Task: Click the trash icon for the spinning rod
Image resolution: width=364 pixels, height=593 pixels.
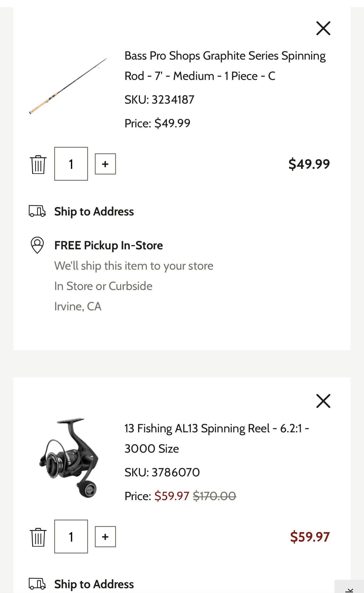Action: click(38, 164)
